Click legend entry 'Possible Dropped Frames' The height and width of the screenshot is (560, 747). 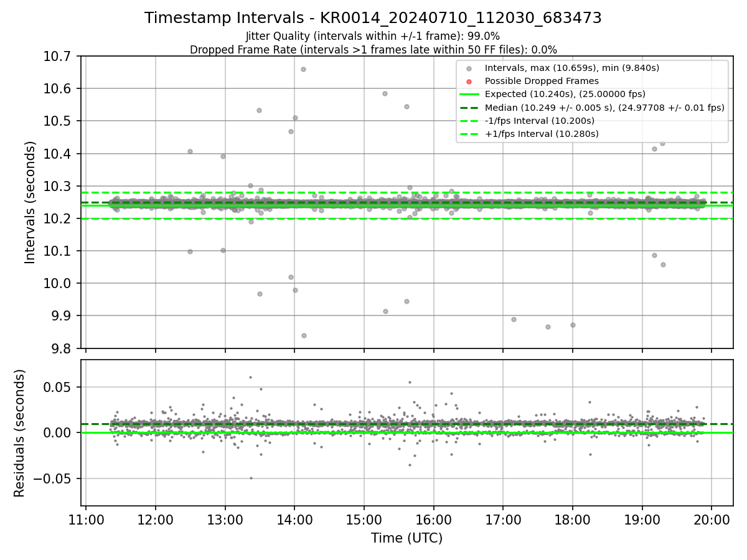coord(542,81)
